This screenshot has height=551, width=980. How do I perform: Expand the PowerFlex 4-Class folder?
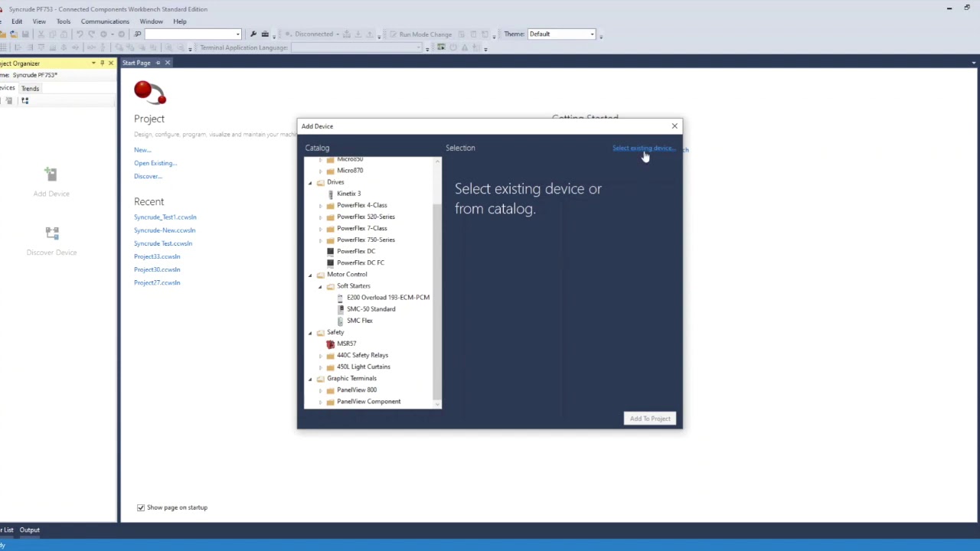pyautogui.click(x=320, y=205)
